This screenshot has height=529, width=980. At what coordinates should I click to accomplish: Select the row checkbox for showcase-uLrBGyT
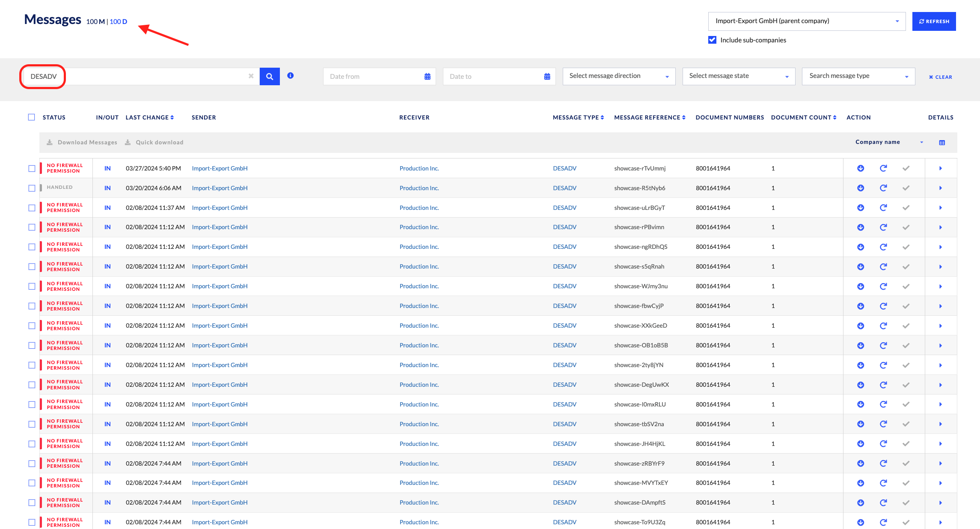32,208
